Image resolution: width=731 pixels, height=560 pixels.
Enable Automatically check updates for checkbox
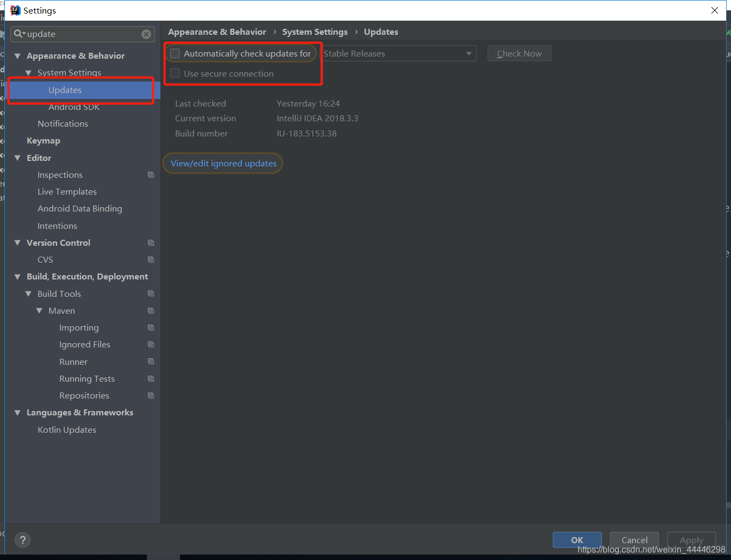tap(175, 53)
